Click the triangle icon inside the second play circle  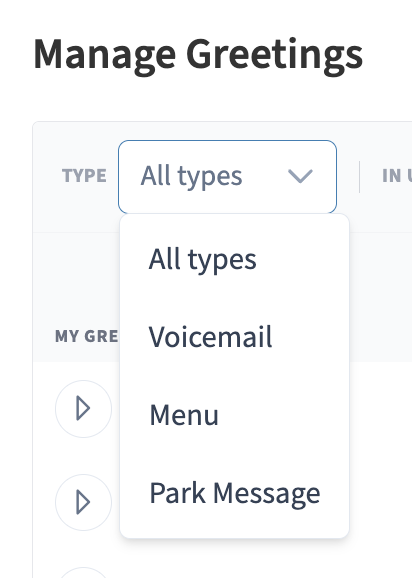coord(83,502)
